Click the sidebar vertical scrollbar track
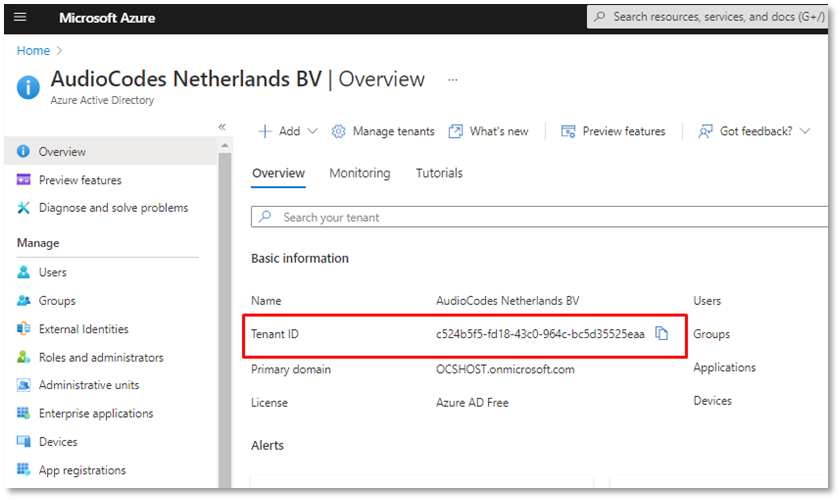The width and height of the screenshot is (840, 500). (x=225, y=320)
